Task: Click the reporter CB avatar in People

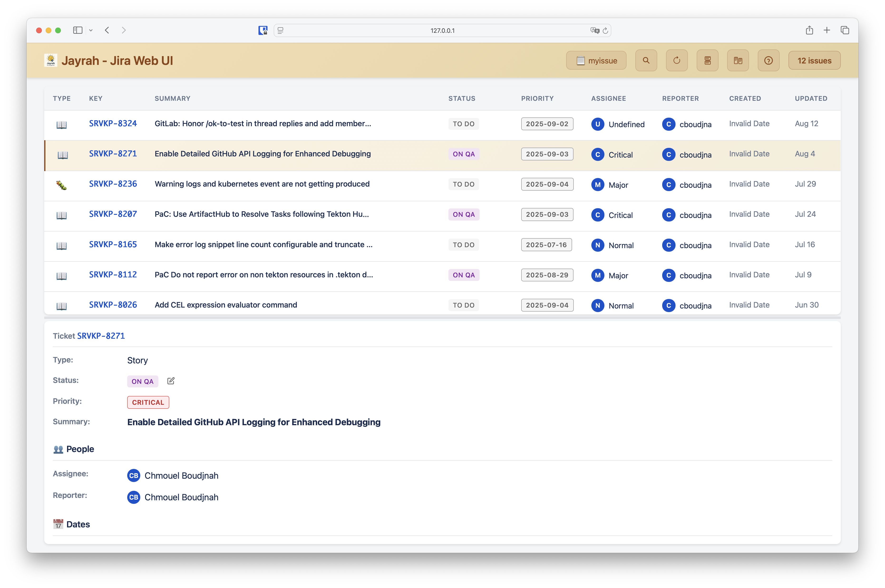Action: (134, 497)
